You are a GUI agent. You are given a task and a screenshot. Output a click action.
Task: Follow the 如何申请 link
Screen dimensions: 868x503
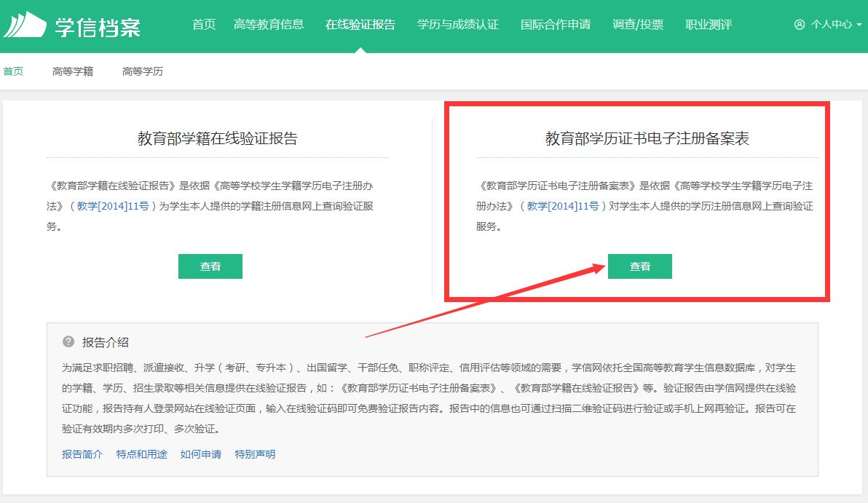pos(201,454)
